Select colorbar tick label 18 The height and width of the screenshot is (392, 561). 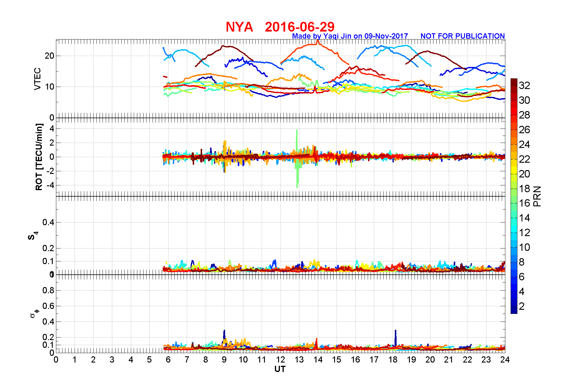(524, 189)
